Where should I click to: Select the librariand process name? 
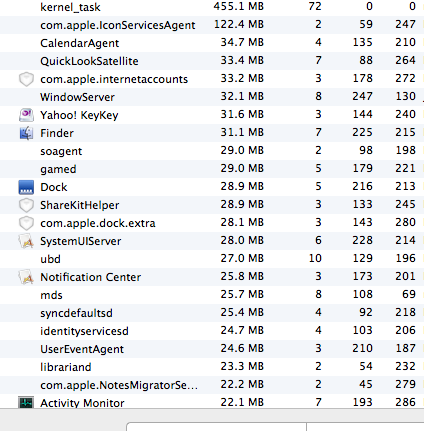coord(66,367)
